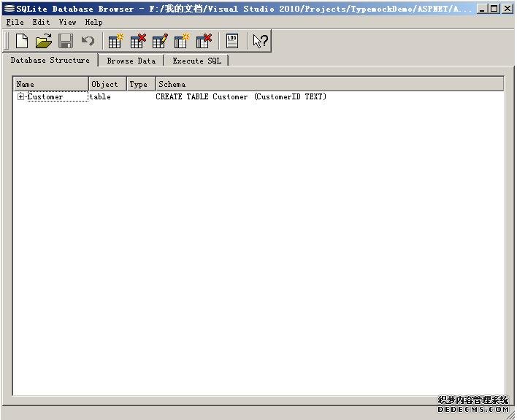Viewport: 517px width, 420px height.
Task: Switch to the Execute SQL tab
Action: pos(196,61)
